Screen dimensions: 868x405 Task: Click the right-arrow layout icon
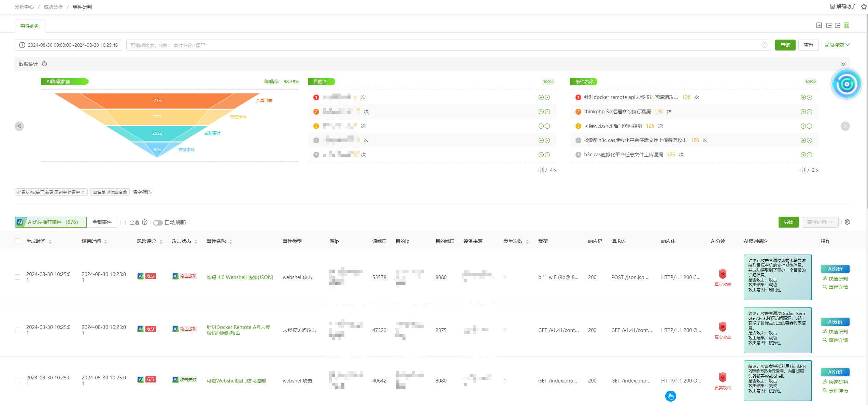pos(837,25)
